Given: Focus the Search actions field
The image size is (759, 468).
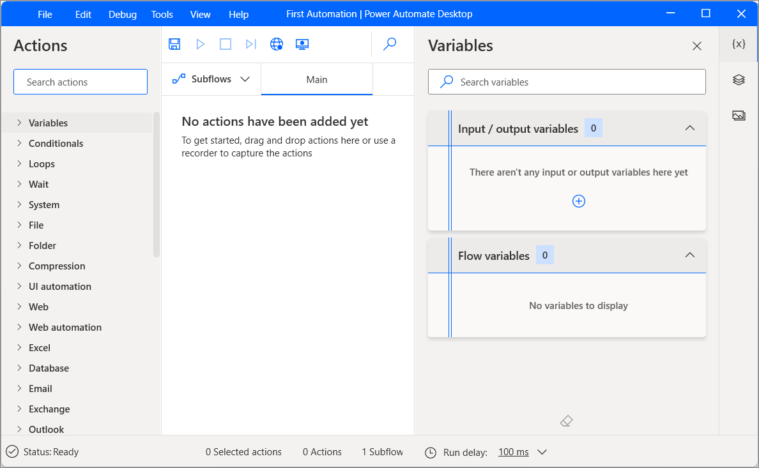Looking at the screenshot, I should [80, 82].
